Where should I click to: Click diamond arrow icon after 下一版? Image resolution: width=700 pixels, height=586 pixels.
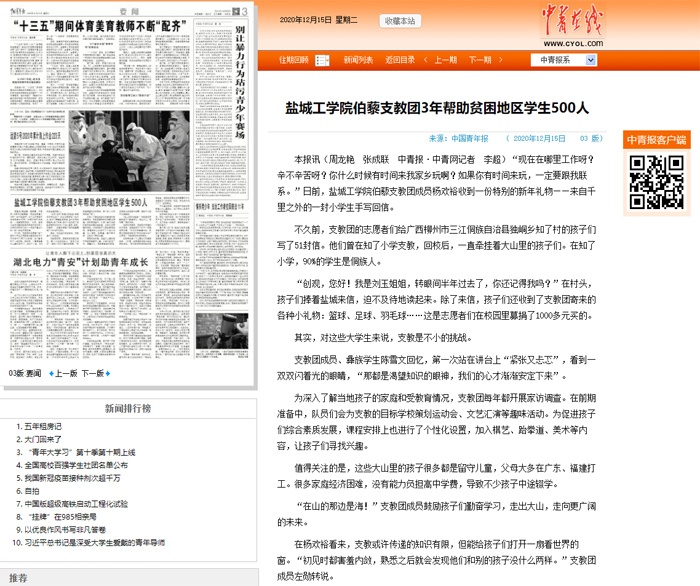(x=110, y=373)
